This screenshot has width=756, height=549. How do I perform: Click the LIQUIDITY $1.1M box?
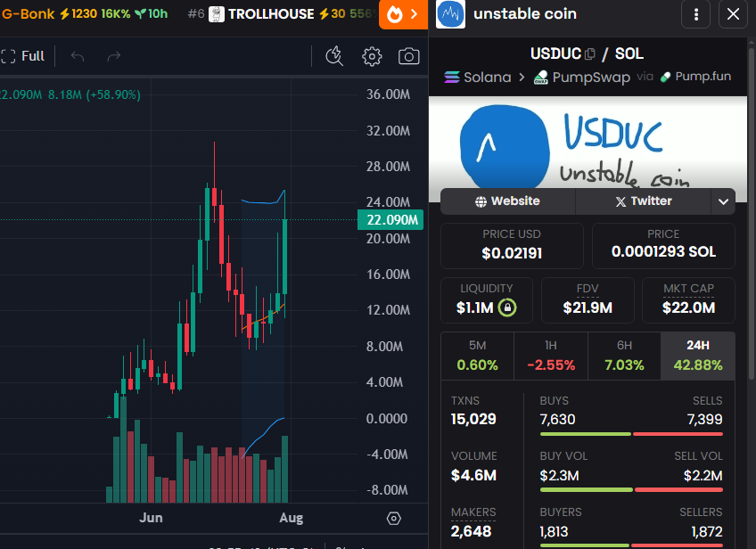coord(487,300)
